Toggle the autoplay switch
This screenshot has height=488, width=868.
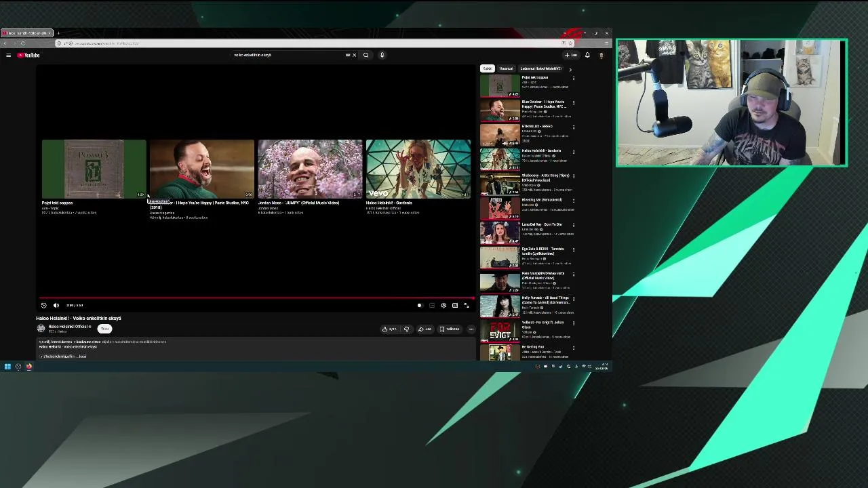pyautogui.click(x=419, y=306)
